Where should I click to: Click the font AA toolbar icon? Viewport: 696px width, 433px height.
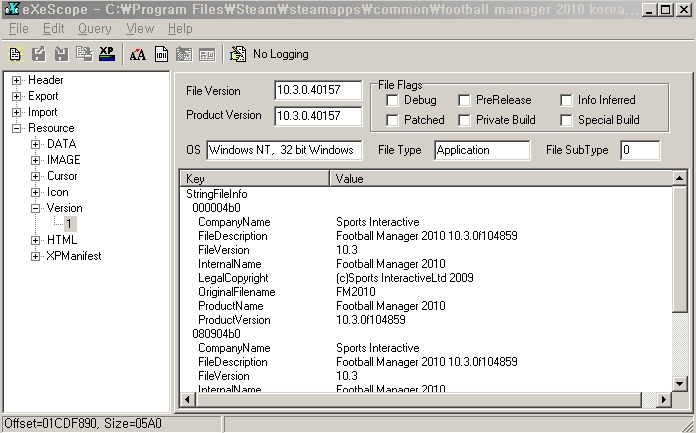[x=138, y=54]
